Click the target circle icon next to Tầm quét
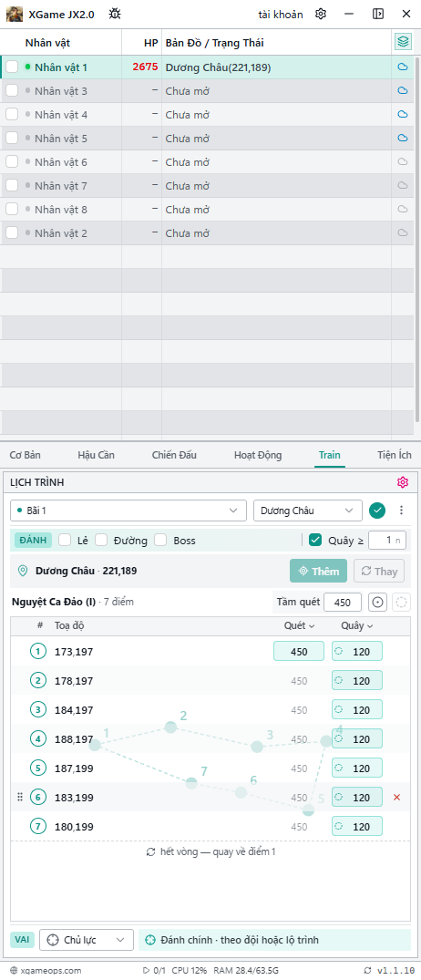The width and height of the screenshot is (421, 980). (x=377, y=603)
